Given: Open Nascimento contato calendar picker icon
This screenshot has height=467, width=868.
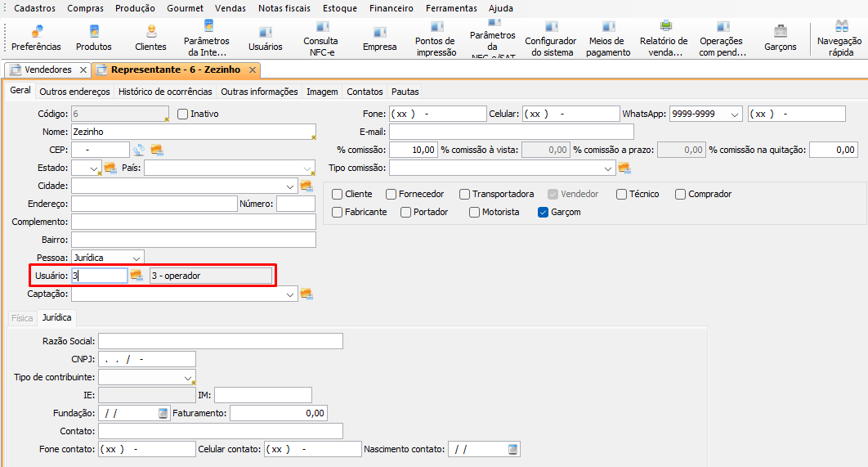Looking at the screenshot, I should 513,449.
